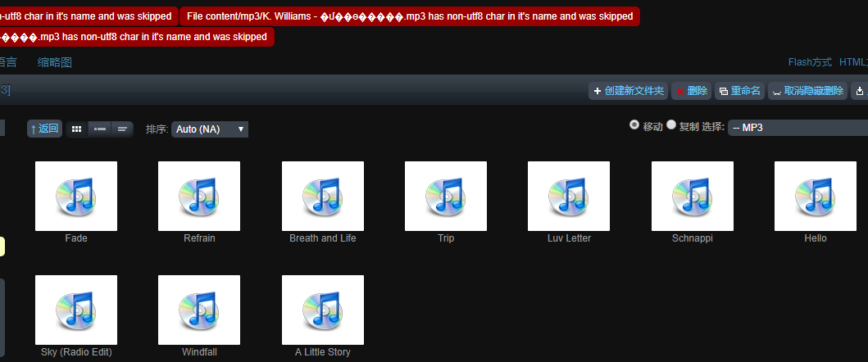868x362 pixels.
Task: Select the Windfall music file icon
Action: click(199, 310)
